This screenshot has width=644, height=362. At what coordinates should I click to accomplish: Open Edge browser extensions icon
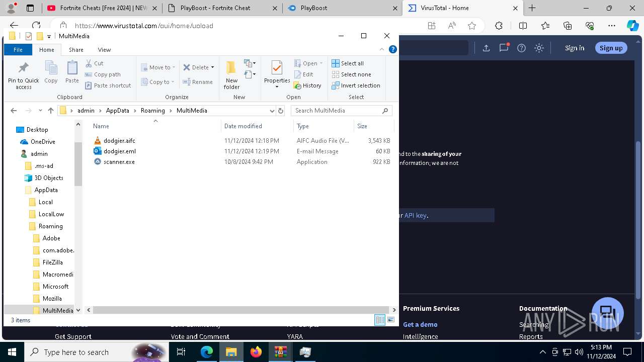(x=499, y=26)
